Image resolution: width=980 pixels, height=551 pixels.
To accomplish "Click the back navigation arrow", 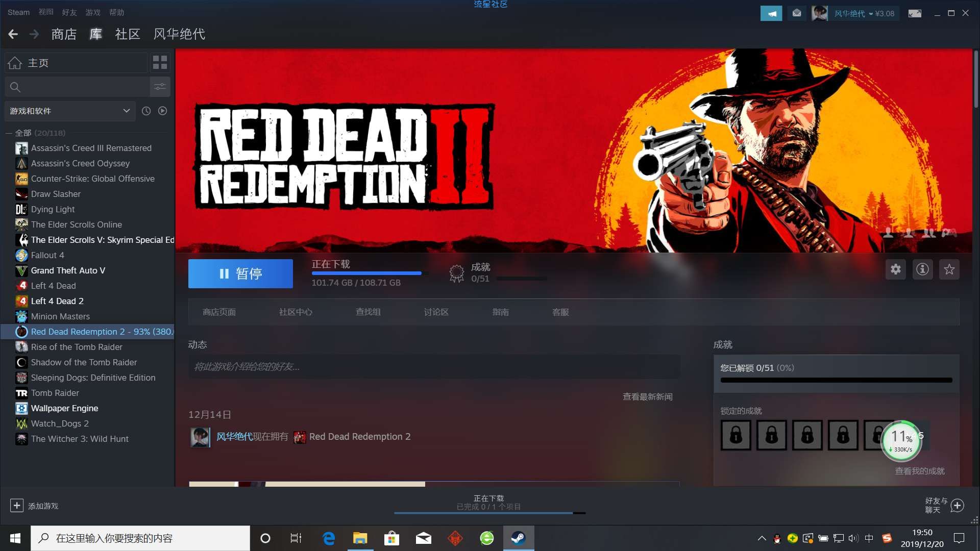I will [13, 34].
